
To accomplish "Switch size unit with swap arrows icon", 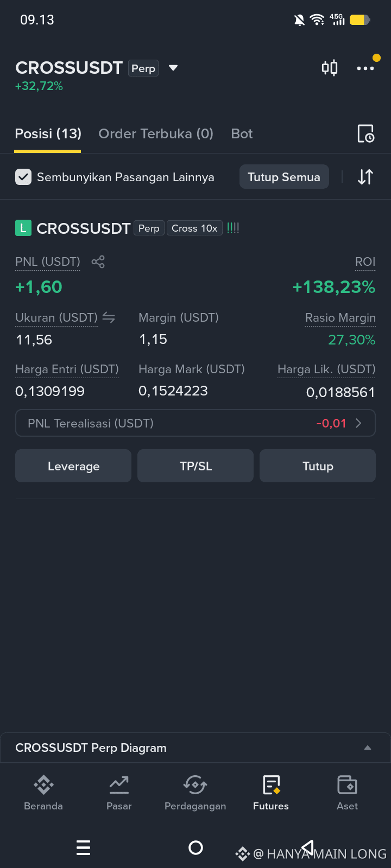I will [x=109, y=318].
